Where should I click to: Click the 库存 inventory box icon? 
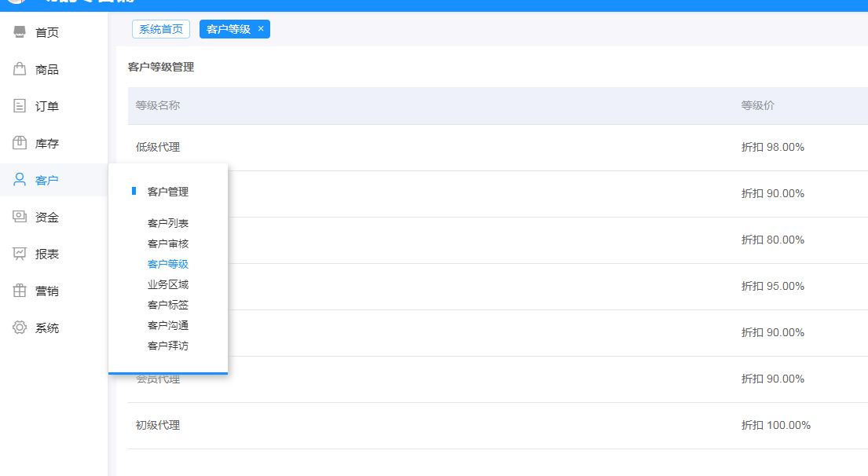point(20,143)
